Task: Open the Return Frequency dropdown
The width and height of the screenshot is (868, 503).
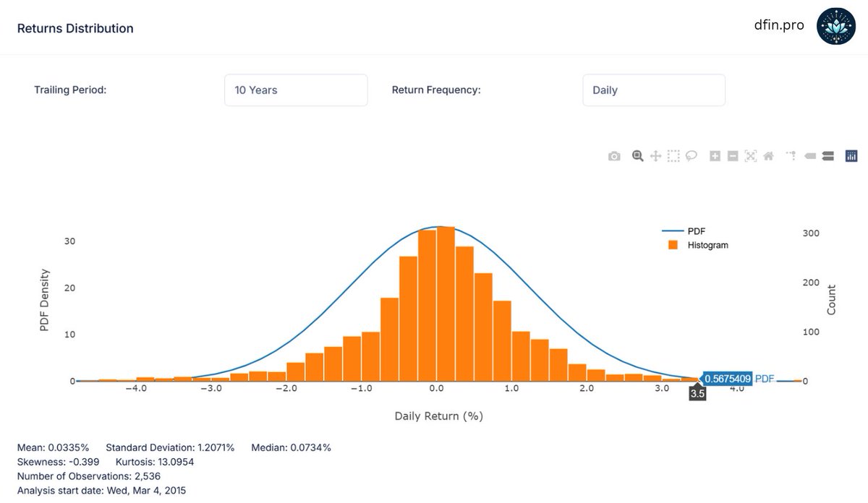Action: [654, 90]
